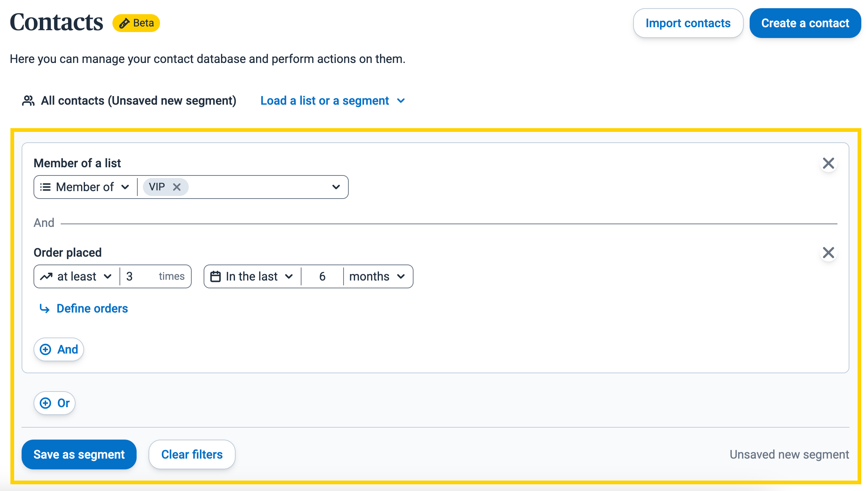Image resolution: width=868 pixels, height=491 pixels.
Task: Click the pencil icon in the Beta badge
Action: tap(125, 23)
